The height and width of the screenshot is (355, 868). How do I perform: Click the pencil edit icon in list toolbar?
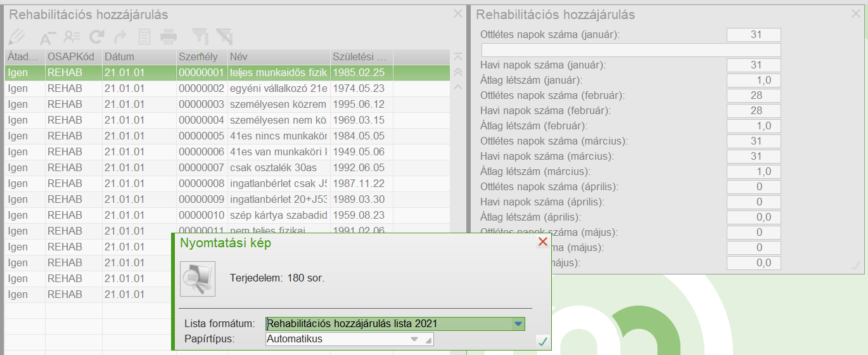(17, 36)
